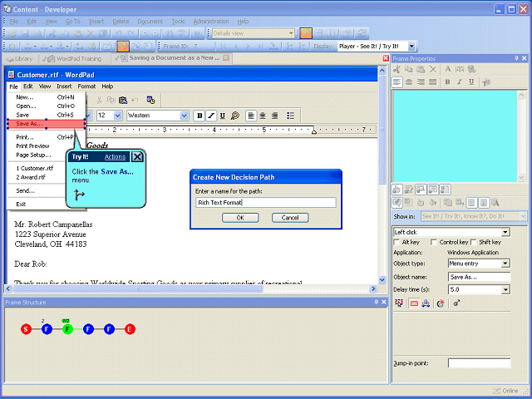Switch to the Library tab
Image resolution: width=532 pixels, height=399 pixels.
point(20,59)
